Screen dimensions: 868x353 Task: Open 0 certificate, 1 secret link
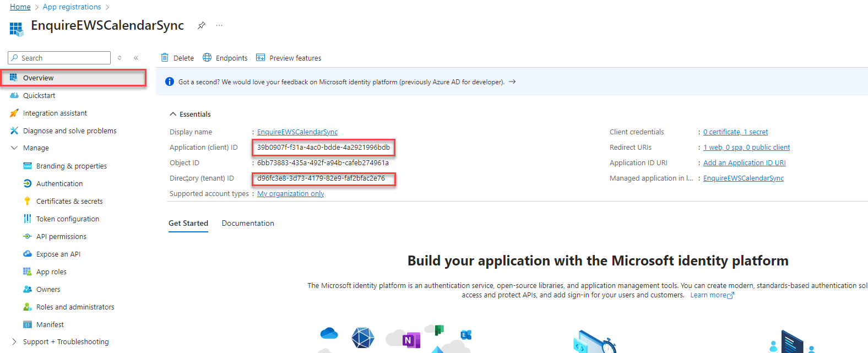[x=735, y=132]
